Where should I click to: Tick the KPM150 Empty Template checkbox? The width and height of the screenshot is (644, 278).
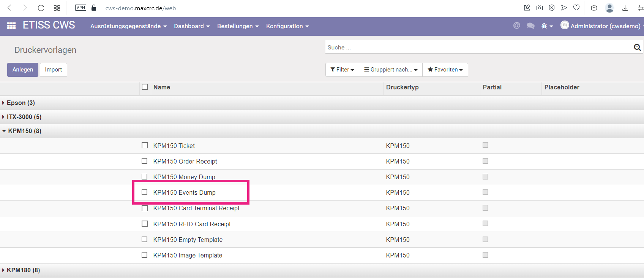pyautogui.click(x=145, y=239)
